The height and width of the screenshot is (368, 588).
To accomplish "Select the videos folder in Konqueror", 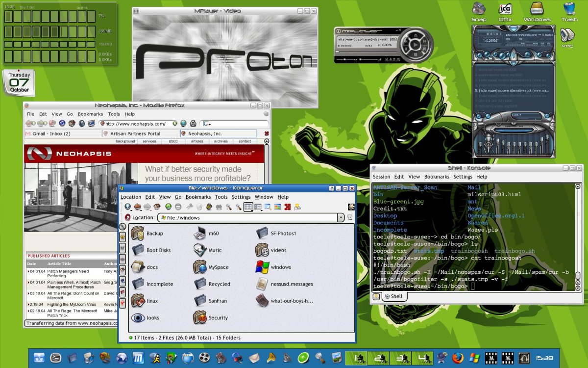I will [271, 250].
